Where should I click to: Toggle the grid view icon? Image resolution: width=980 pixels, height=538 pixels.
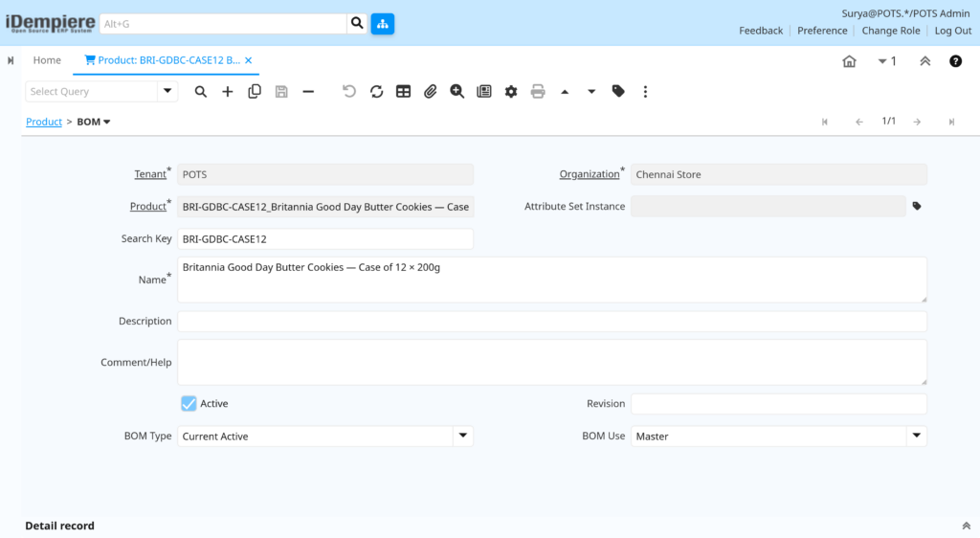click(403, 91)
